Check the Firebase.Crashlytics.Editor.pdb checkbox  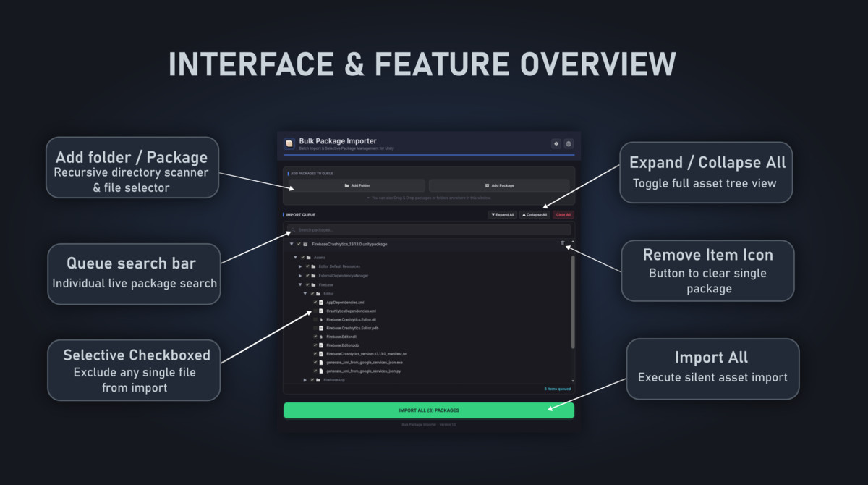coord(315,328)
